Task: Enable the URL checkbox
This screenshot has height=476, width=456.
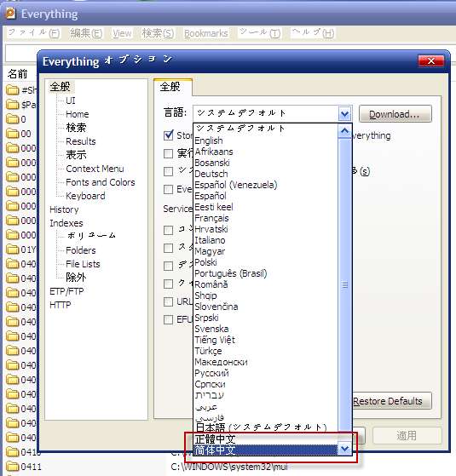Action: click(168, 301)
